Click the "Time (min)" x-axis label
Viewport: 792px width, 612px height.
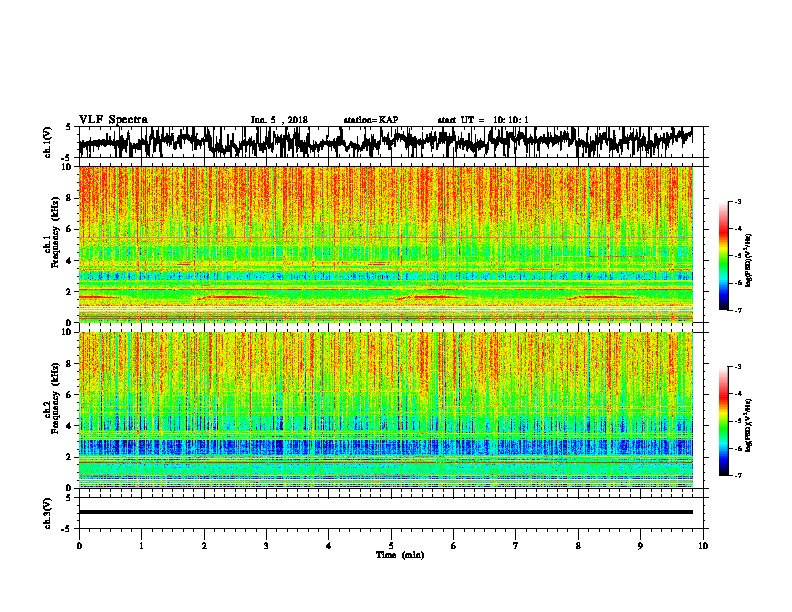tap(400, 555)
